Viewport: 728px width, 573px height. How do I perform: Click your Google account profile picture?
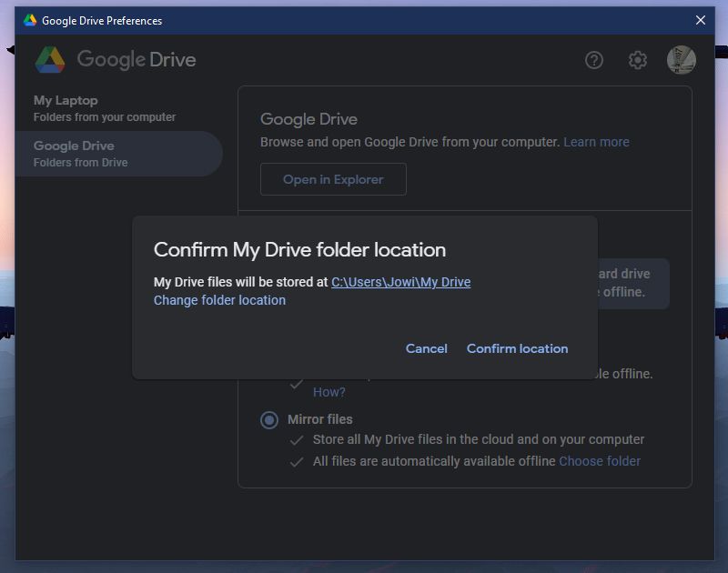coord(681,60)
